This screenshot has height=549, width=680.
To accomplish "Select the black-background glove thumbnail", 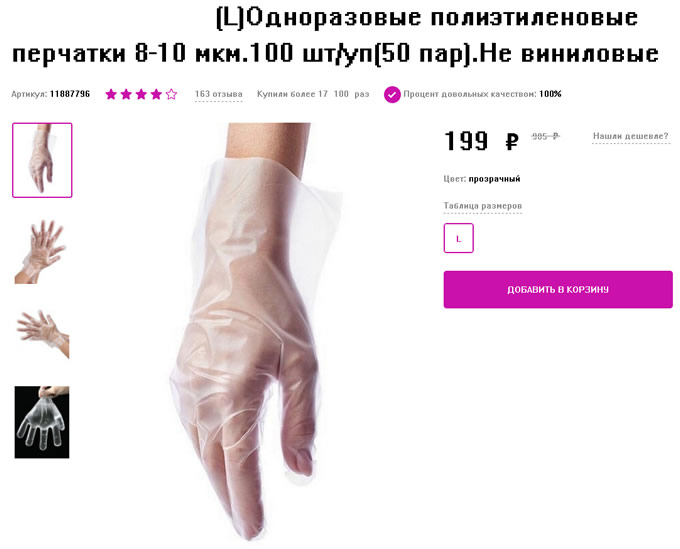I will (x=42, y=422).
